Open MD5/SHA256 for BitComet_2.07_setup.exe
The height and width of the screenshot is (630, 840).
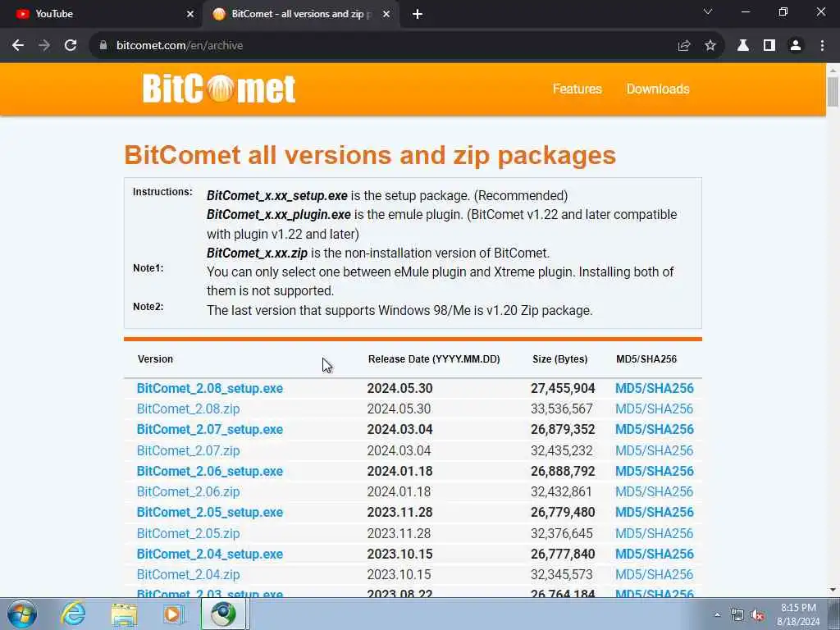click(x=654, y=430)
